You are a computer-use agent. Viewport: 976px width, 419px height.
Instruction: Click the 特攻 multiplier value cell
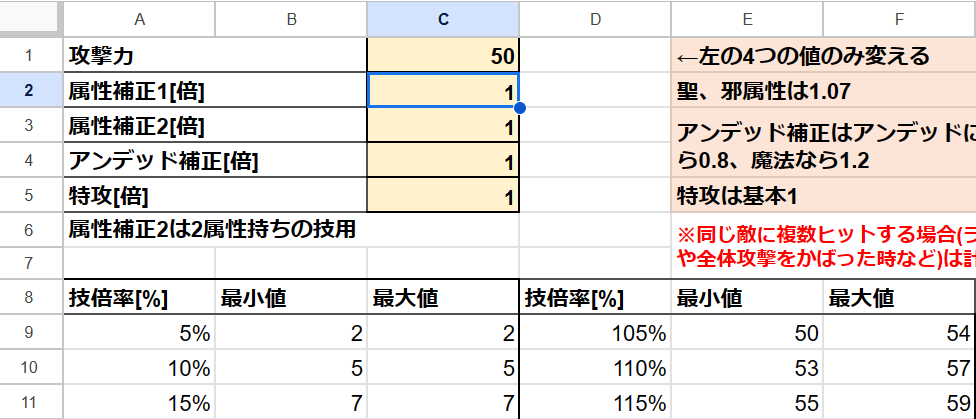point(443,195)
